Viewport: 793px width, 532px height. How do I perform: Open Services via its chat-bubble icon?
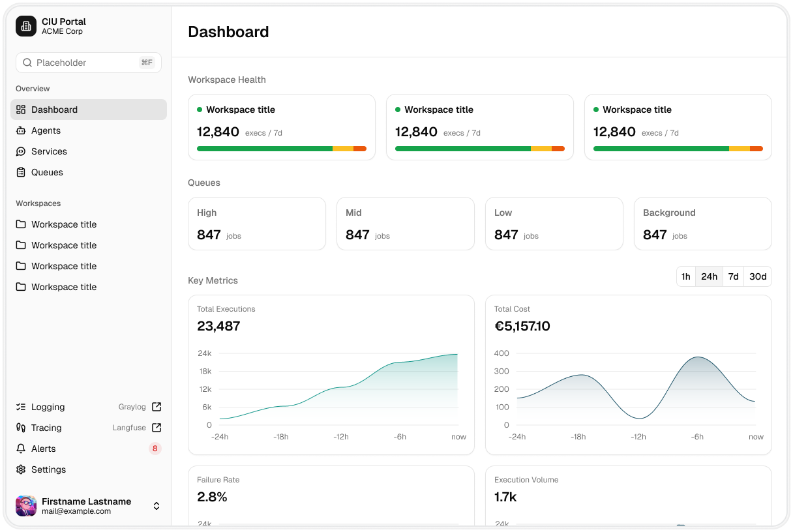(x=21, y=151)
